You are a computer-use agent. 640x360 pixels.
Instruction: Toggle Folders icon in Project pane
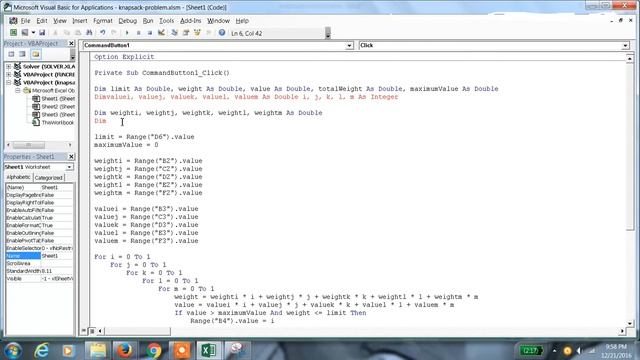coord(36,54)
